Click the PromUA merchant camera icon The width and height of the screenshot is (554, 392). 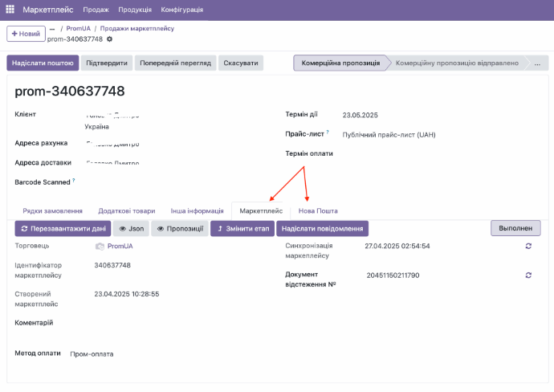pos(100,246)
